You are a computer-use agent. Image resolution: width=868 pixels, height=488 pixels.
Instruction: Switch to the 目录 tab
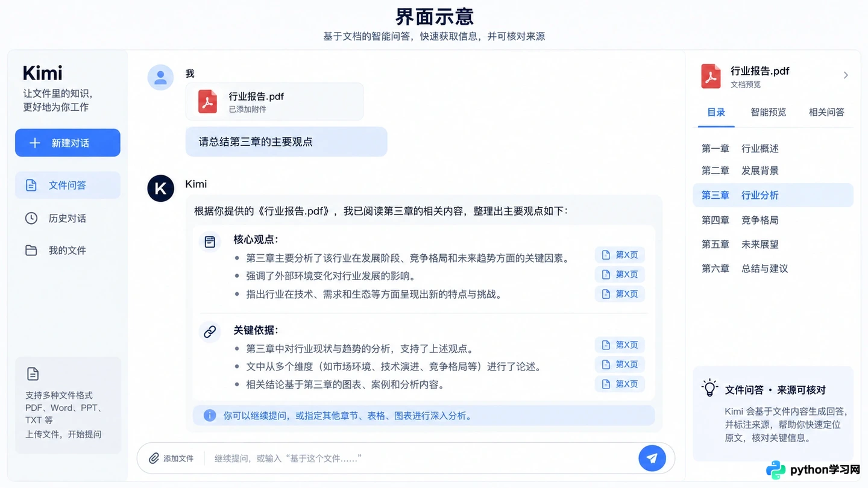716,113
